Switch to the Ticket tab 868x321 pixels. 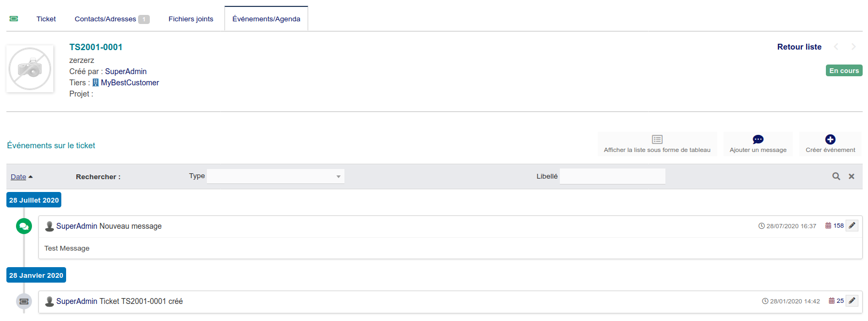pyautogui.click(x=46, y=19)
